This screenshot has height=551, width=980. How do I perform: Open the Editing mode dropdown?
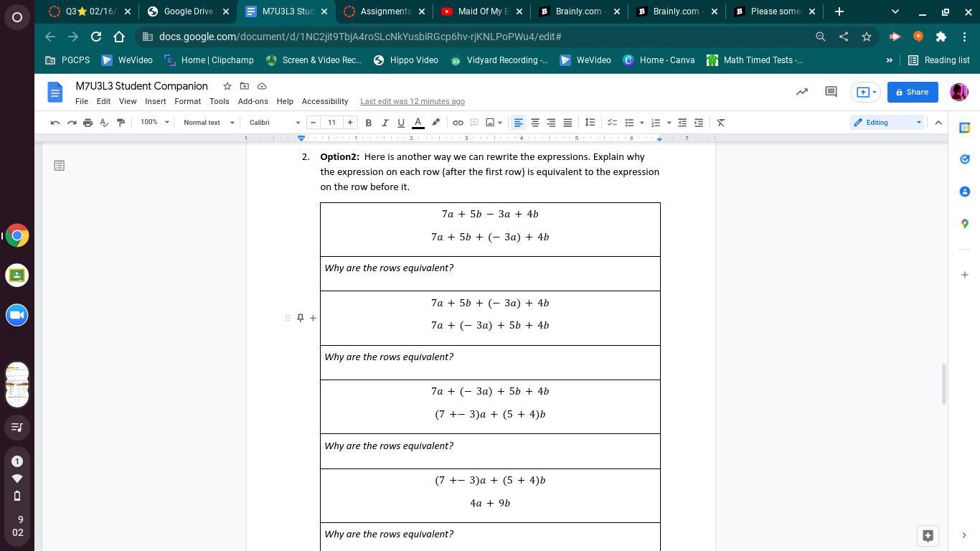click(x=887, y=123)
